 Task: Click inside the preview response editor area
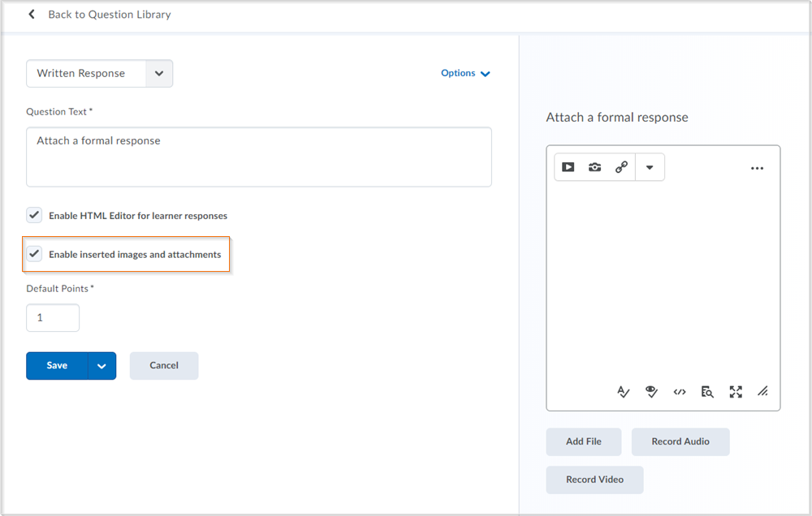[x=663, y=282]
